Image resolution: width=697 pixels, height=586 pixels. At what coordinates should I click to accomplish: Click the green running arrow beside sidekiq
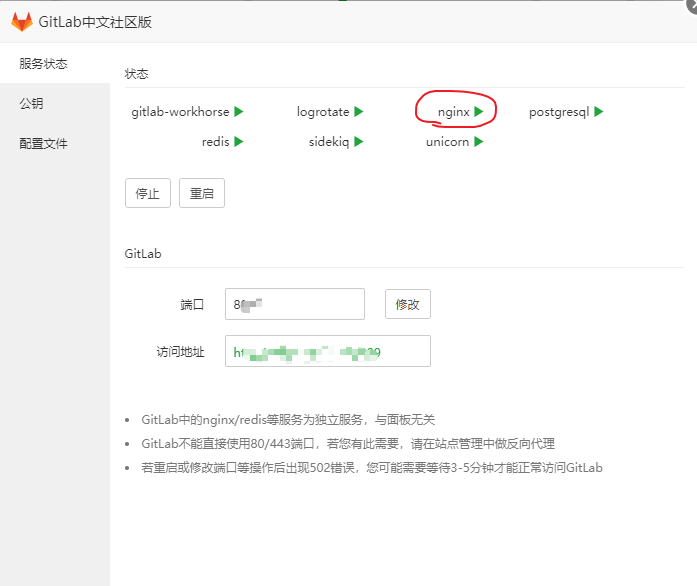[x=359, y=141]
